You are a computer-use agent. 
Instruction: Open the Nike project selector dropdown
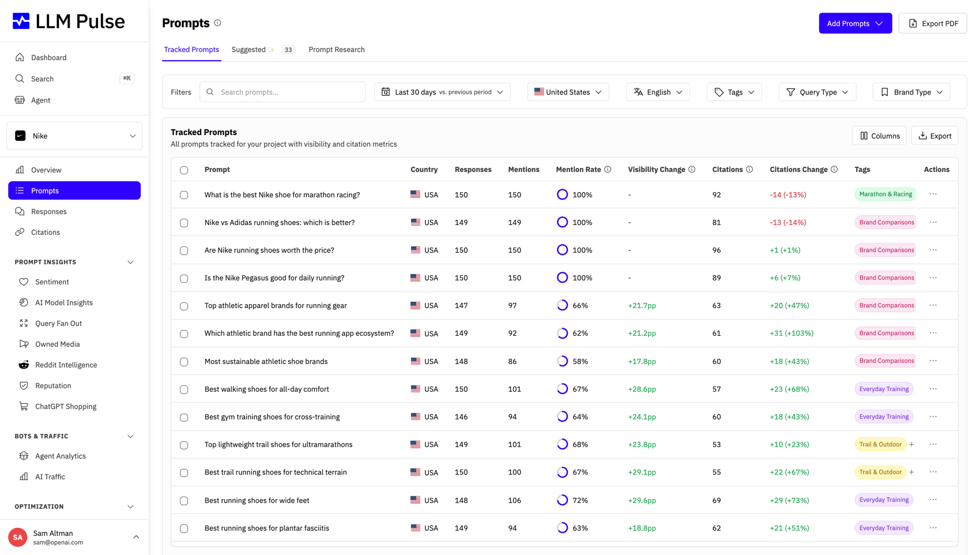click(x=74, y=136)
